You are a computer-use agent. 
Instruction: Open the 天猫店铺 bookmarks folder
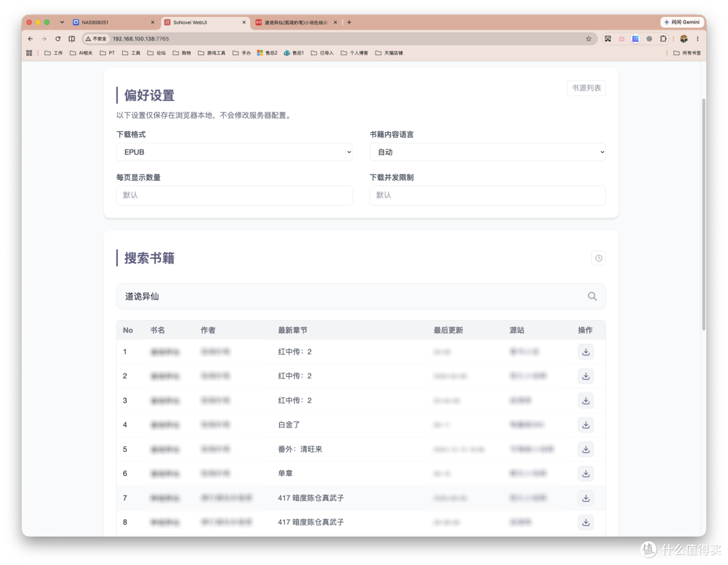click(x=389, y=53)
